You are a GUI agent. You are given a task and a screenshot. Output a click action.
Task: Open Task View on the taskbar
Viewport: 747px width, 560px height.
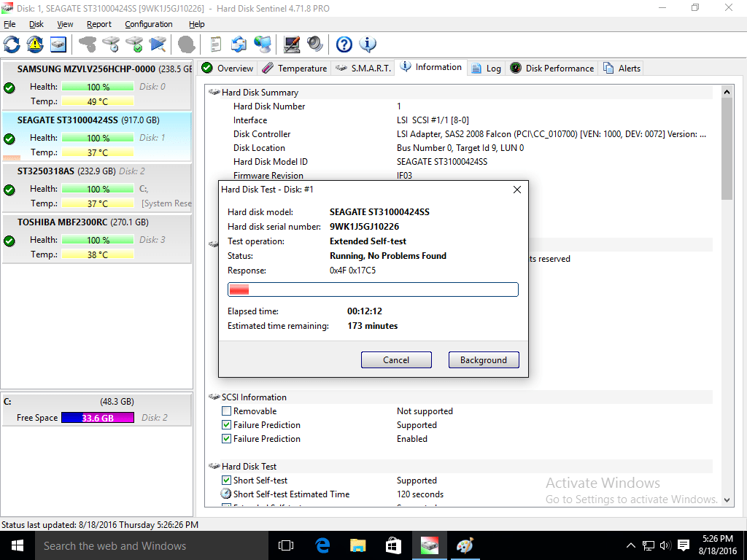click(286, 545)
